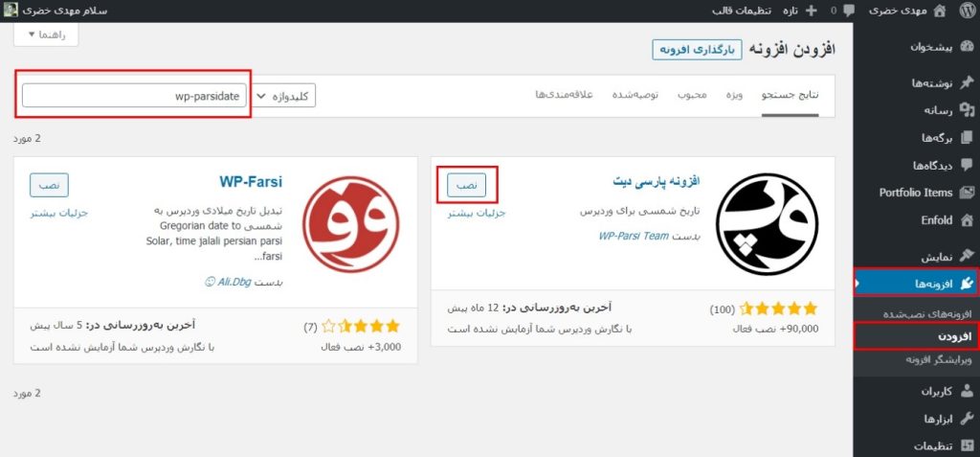Screen dimensions: 980x457
Task: Switch to the توصیه‌شده tab
Action: click(635, 95)
